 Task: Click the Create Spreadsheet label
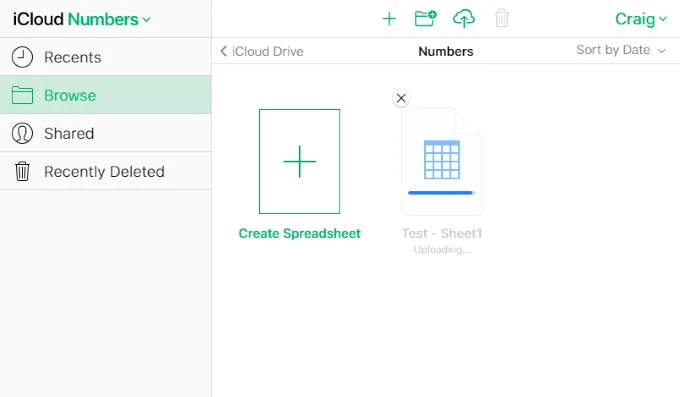pyautogui.click(x=299, y=233)
